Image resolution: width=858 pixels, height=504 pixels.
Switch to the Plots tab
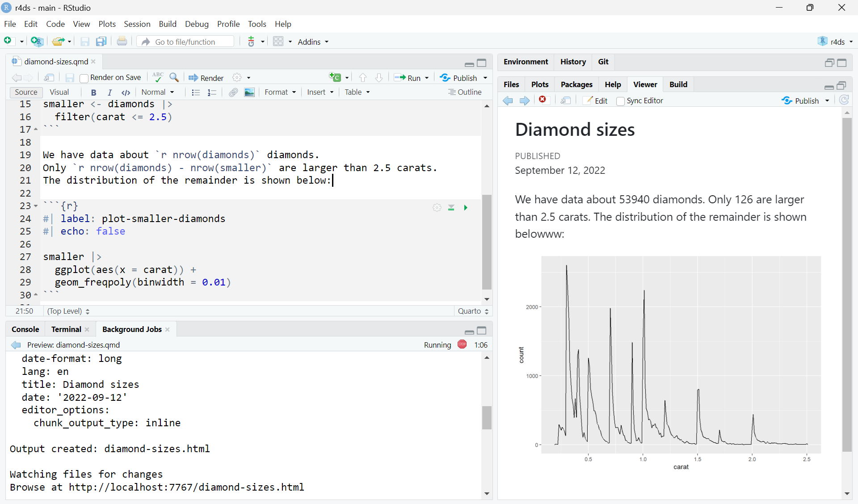coord(540,84)
